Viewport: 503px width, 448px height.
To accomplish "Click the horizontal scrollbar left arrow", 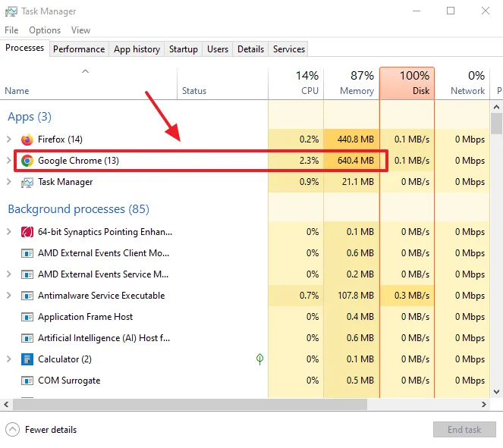I will [6, 405].
